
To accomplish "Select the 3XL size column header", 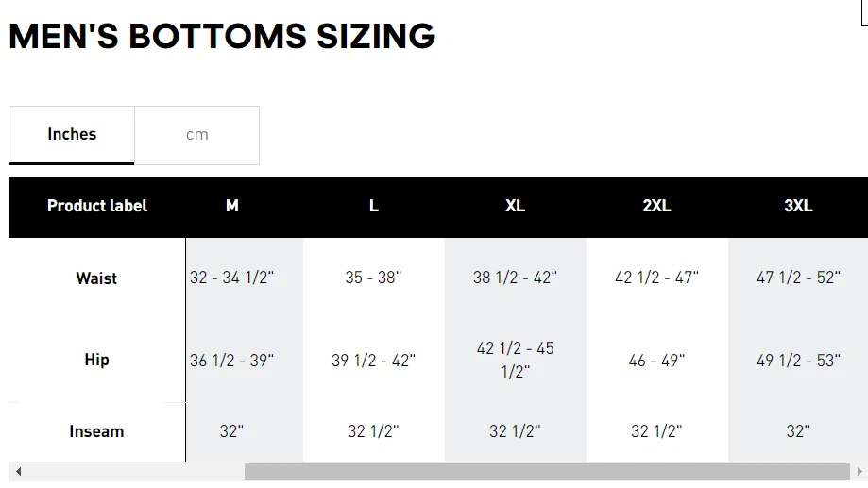I will click(x=798, y=206).
